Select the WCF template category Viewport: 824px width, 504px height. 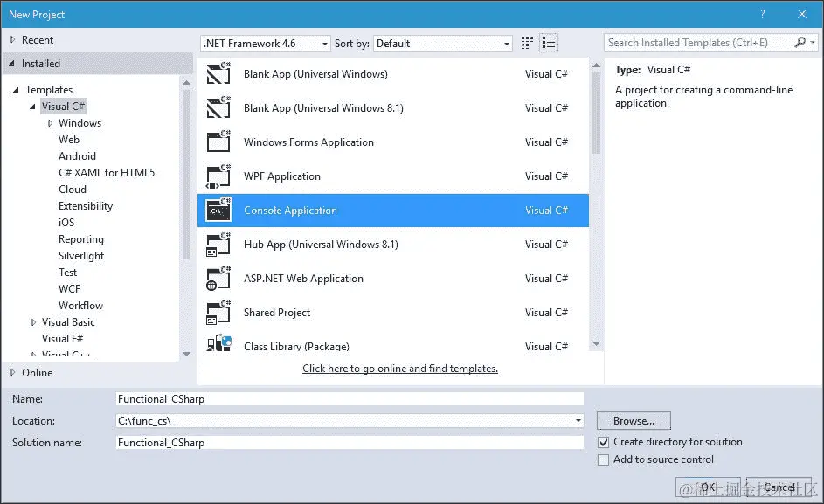[x=69, y=288]
